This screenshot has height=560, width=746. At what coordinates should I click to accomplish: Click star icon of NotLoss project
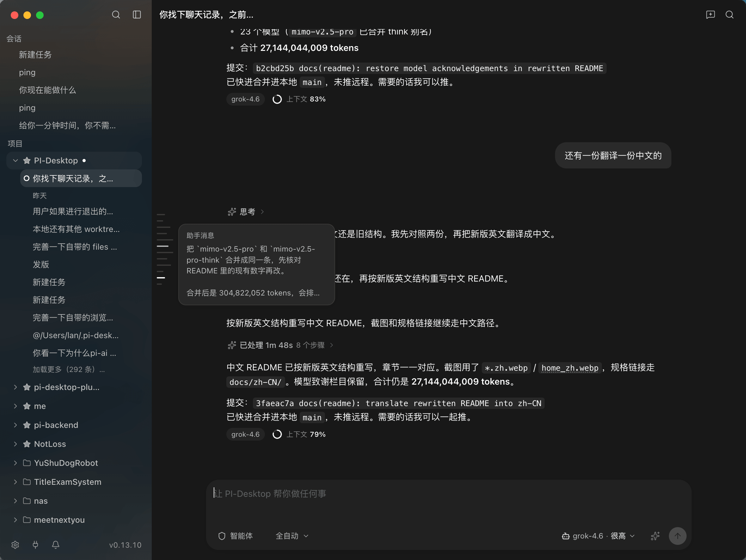[27, 444]
